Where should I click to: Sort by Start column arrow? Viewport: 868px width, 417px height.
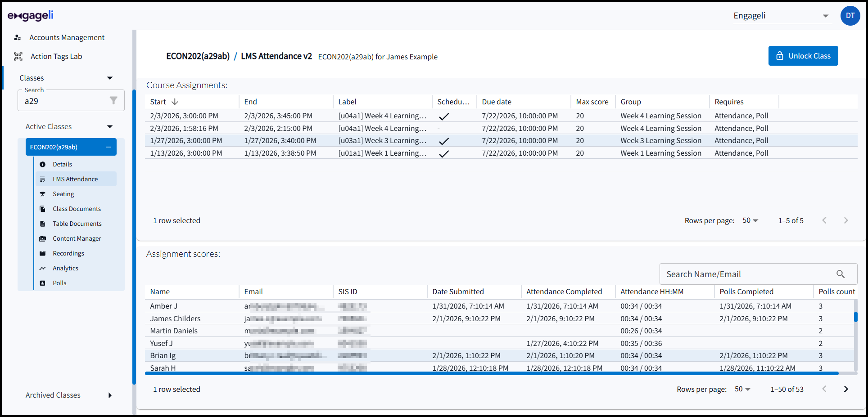pyautogui.click(x=175, y=102)
